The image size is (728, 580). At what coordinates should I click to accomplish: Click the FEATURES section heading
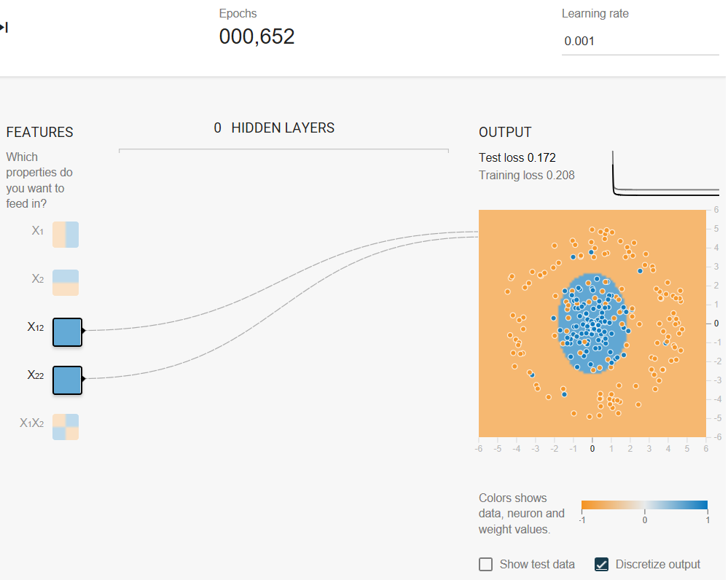(x=39, y=133)
